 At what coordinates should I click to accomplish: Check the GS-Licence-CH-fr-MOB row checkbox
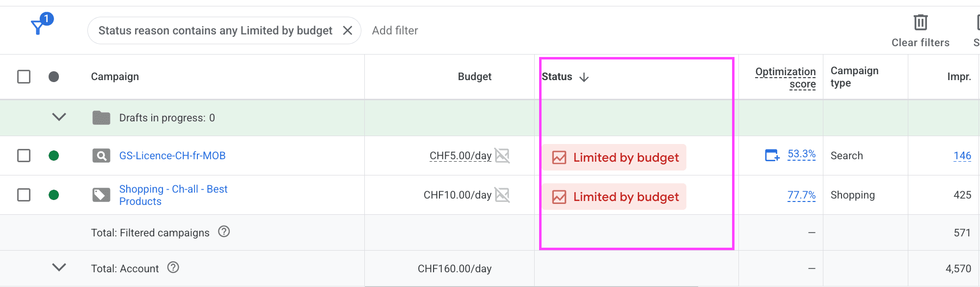click(x=24, y=156)
